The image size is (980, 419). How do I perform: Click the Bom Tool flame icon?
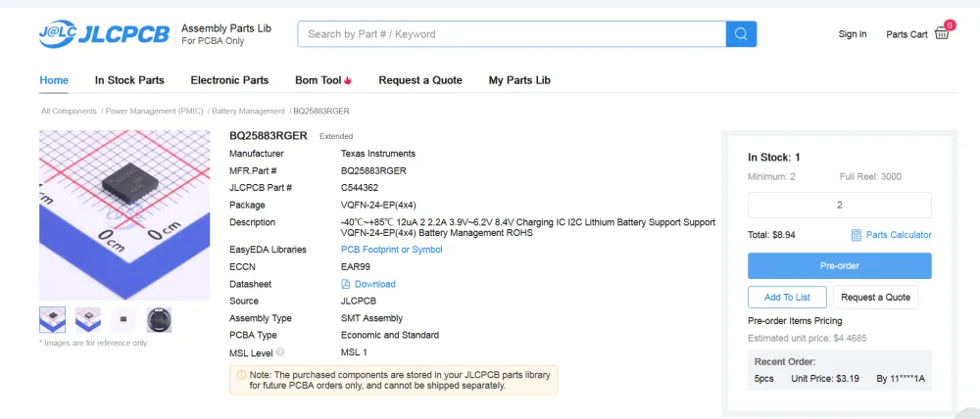point(348,80)
